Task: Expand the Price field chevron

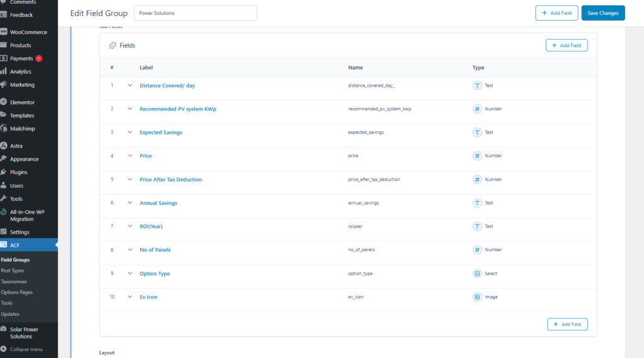Action: 130,156
